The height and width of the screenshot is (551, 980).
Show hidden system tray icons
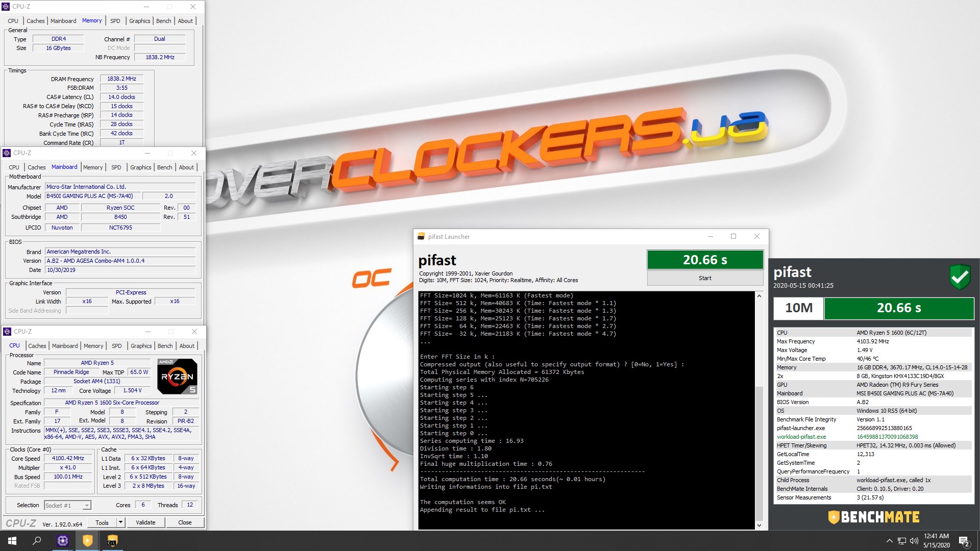889,541
